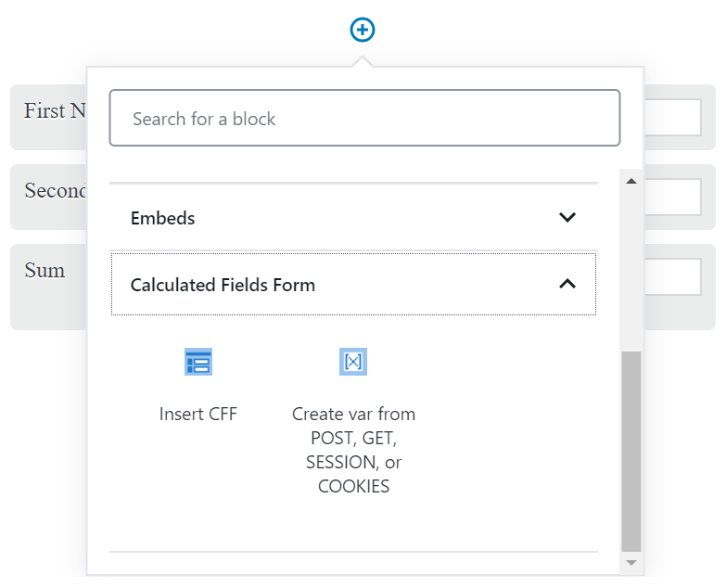Viewport: 726px width, 588px height.
Task: Focus the Search for a block field
Action: coord(364,119)
